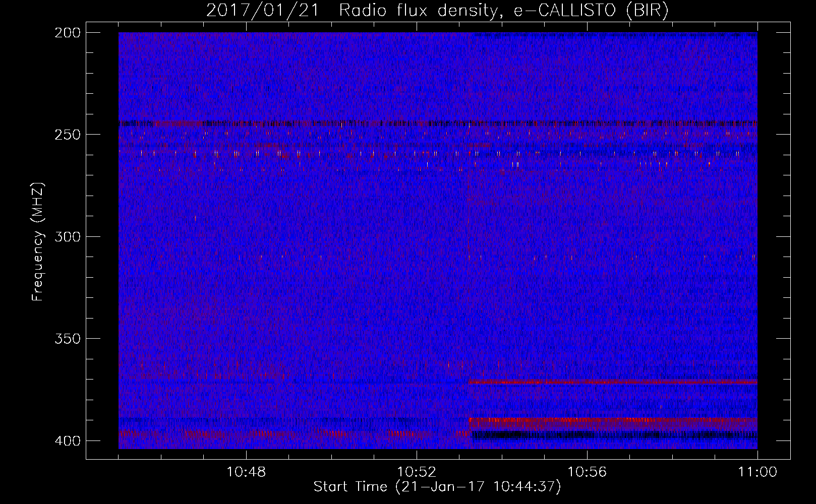
Task: Click the 10:48 time tick label
Action: tap(246, 472)
